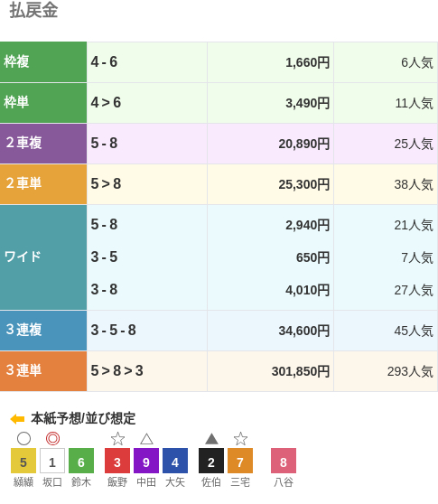Viewport: 438px width, 504px height.
Task: Click the orange number 7 rider badge
Action: 240,461
